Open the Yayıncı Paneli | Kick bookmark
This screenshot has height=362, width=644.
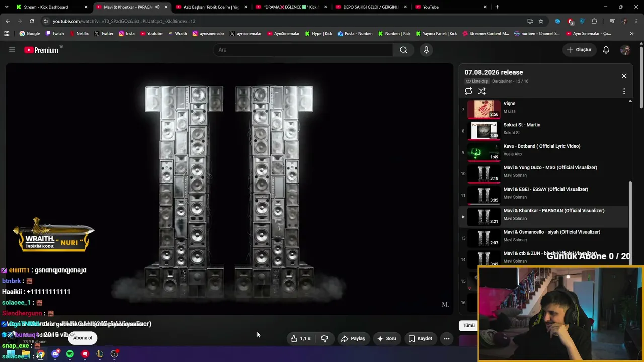tap(436, 34)
